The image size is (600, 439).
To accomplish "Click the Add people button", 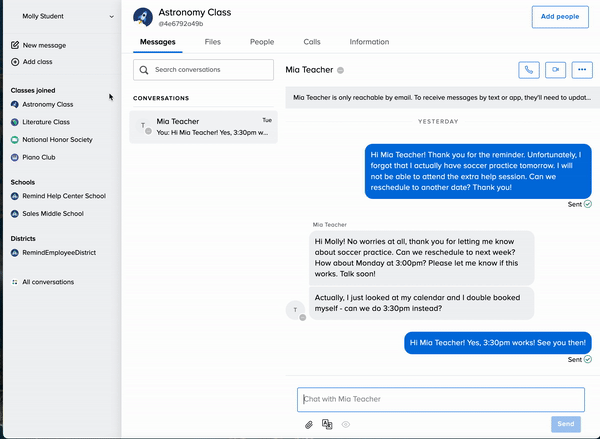I will click(x=559, y=17).
